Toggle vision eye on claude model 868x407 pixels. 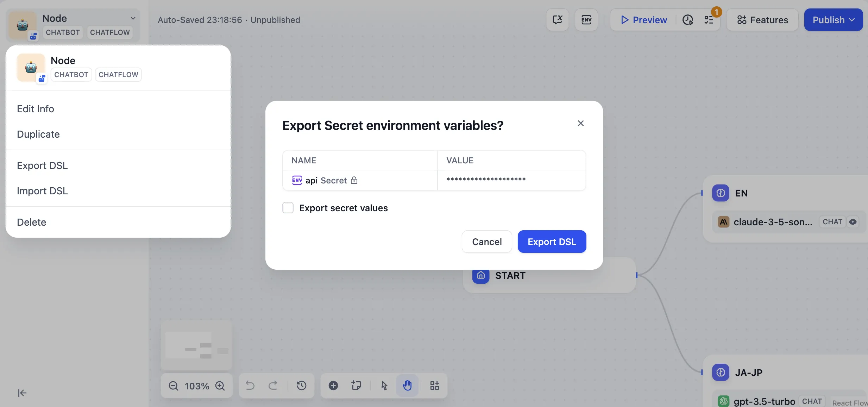click(x=853, y=222)
